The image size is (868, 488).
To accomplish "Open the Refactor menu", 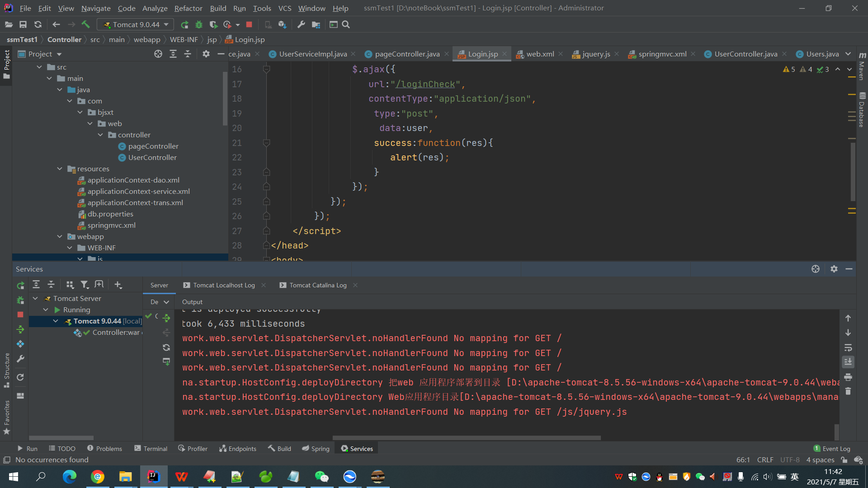I will (x=188, y=8).
